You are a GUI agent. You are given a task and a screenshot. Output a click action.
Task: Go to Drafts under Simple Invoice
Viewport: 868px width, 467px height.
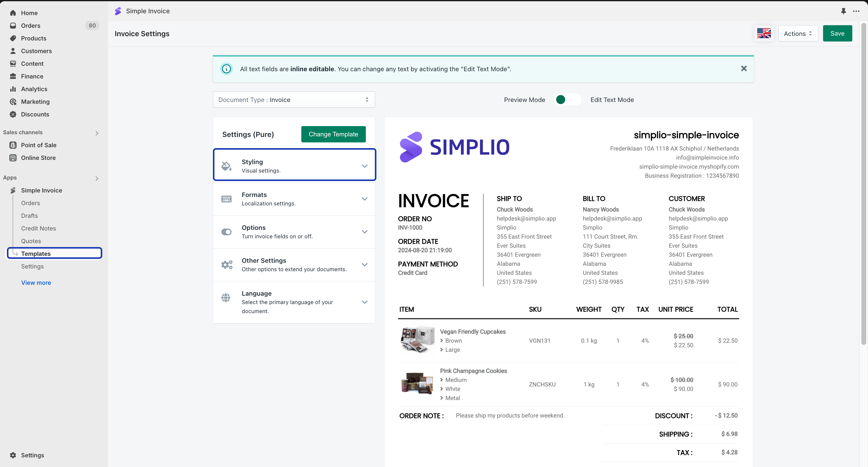[x=29, y=216]
